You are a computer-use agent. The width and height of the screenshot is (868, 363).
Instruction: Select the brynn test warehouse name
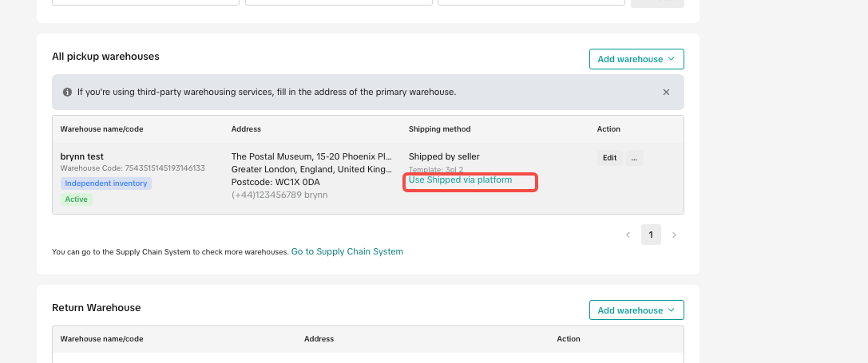point(82,156)
